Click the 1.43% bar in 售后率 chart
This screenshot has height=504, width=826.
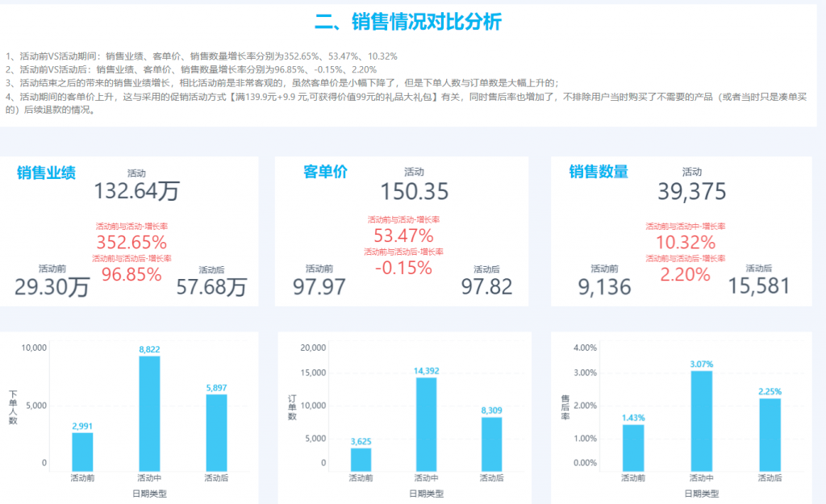633,448
